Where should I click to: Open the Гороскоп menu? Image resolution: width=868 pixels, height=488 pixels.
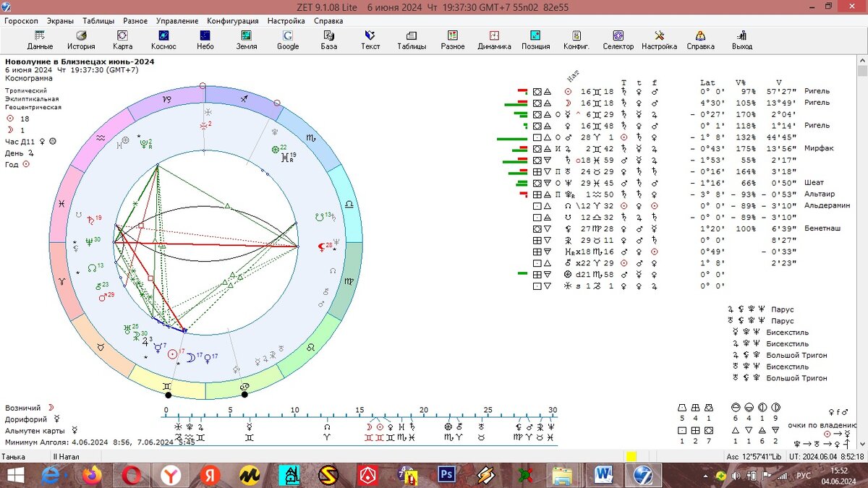coord(21,21)
